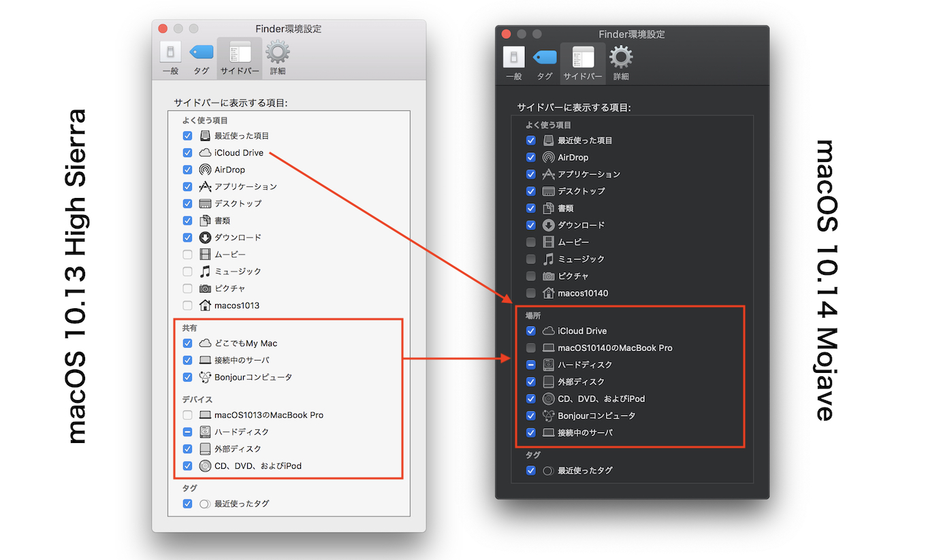This screenshot has width=926, height=560.
Task: Click CD、DVD、およびiPod disc icon in light window
Action: coord(205,465)
